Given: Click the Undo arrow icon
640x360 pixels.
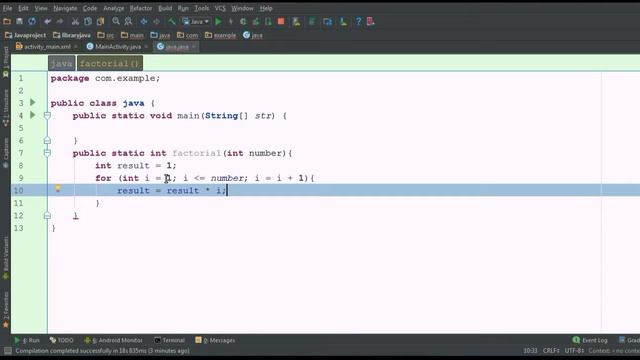Looking at the screenshot, I should (48, 22).
